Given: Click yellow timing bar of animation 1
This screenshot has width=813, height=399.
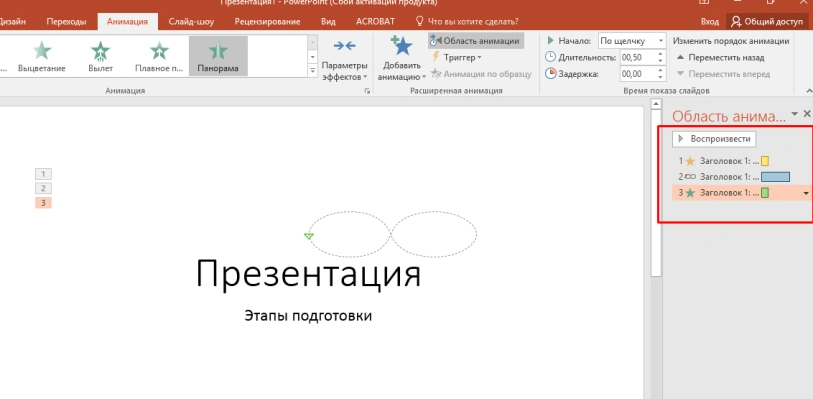Looking at the screenshot, I should pos(765,161).
